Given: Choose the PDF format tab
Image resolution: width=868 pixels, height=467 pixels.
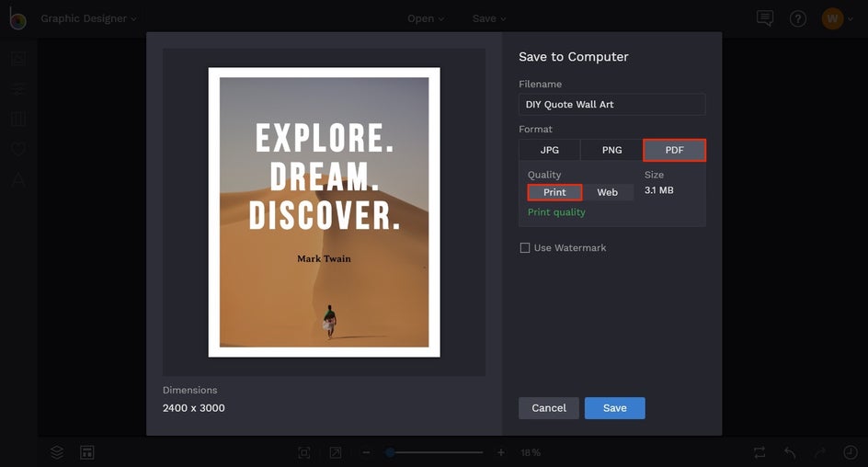Looking at the screenshot, I should tap(674, 150).
